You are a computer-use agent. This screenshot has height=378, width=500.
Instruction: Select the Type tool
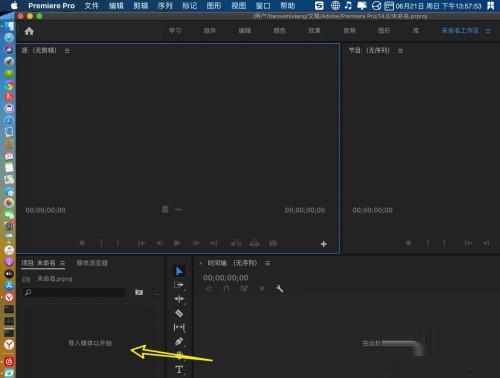pos(179,369)
